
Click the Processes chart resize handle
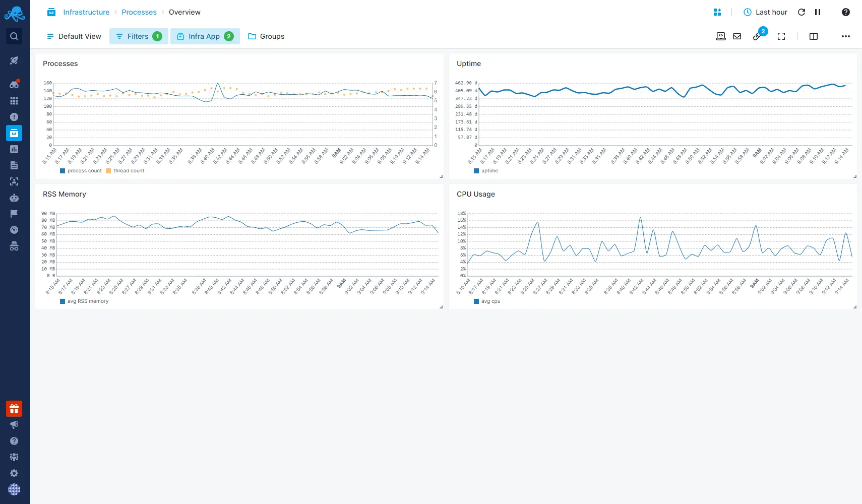[x=441, y=176]
